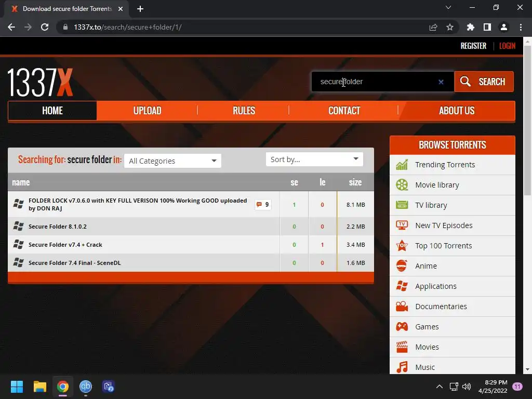
Task: Click the Games controller icon
Action: click(402, 327)
